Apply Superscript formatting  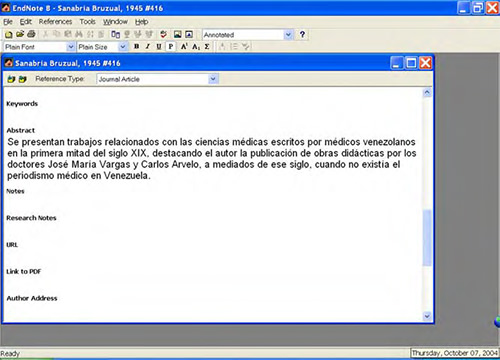184,47
